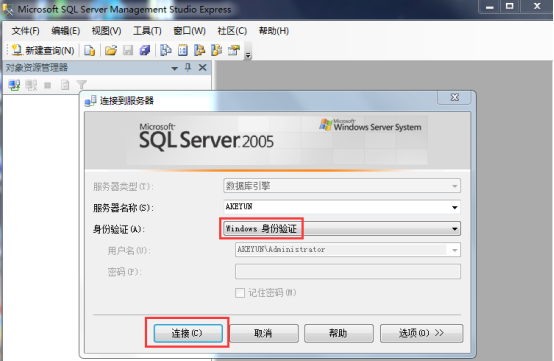Open the 身份验证 authentication dropdown
Image resolution: width=554 pixels, height=361 pixels.
click(x=342, y=229)
